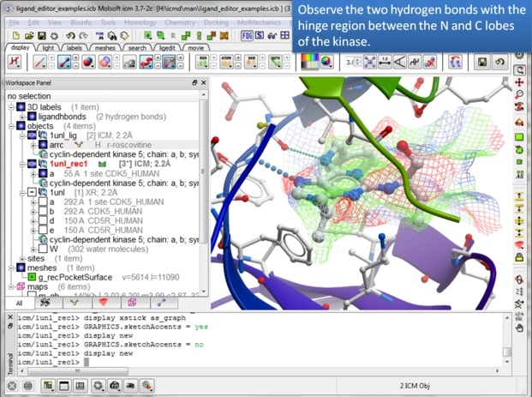
Task: Check the W water molecules checkbox
Action: [43, 249]
